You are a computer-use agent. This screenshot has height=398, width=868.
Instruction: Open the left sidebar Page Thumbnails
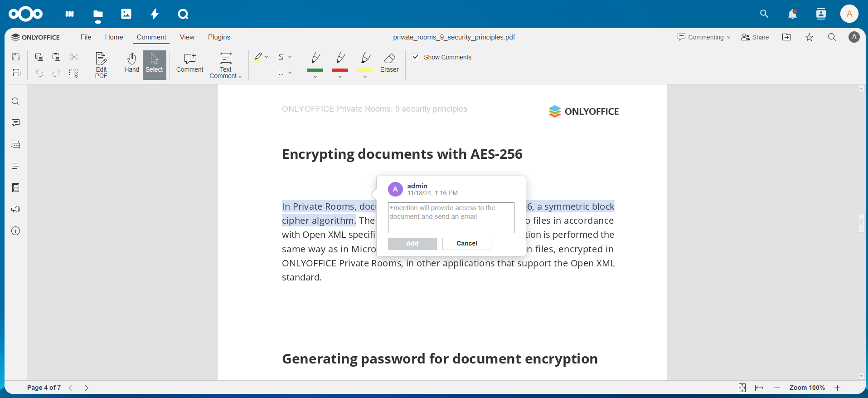coord(16,188)
